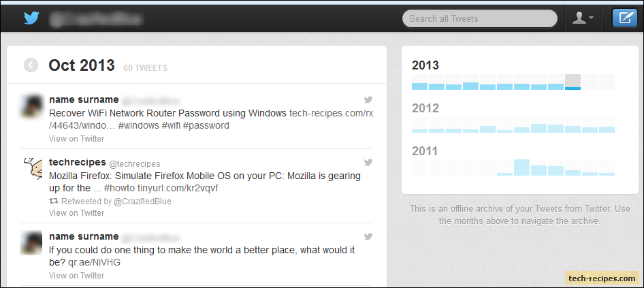Click bird icon on the better place tweet
Screen dimensions: 644x288
[x=368, y=237]
